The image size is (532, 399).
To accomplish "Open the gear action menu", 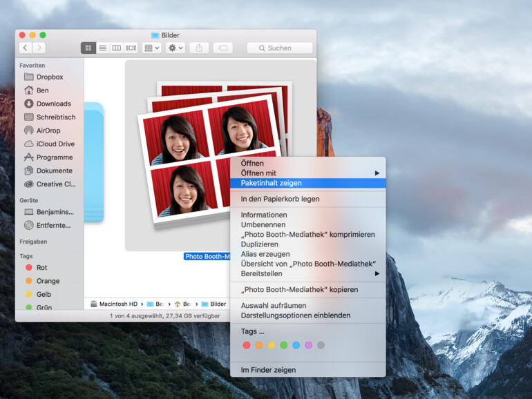I will tap(175, 48).
